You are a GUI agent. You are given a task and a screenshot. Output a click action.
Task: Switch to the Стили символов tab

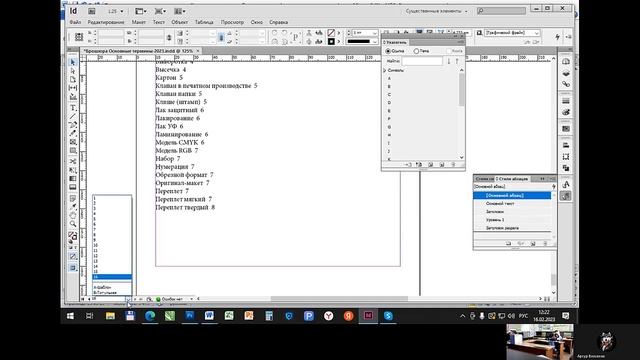pos(484,179)
